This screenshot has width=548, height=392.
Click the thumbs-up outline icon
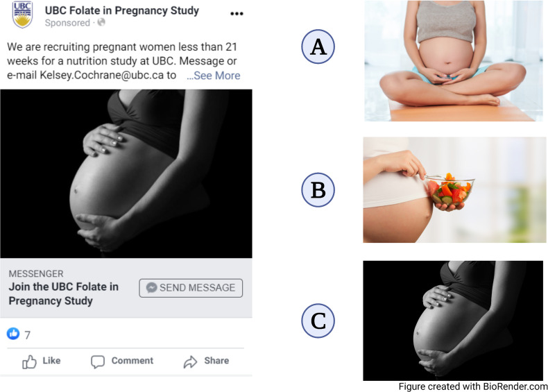[29, 362]
